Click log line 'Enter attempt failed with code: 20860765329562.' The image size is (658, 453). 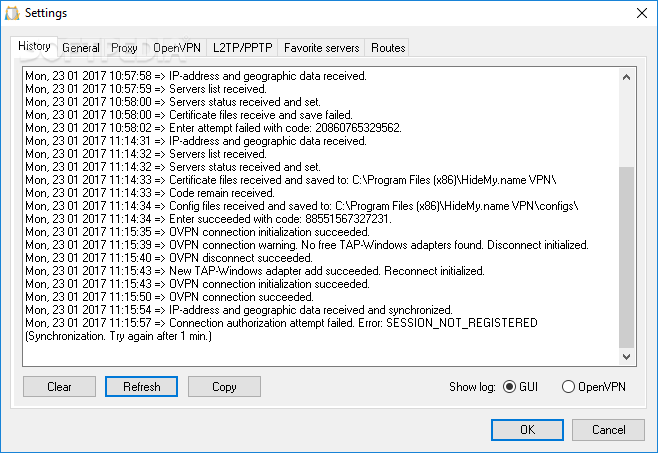click(x=214, y=128)
